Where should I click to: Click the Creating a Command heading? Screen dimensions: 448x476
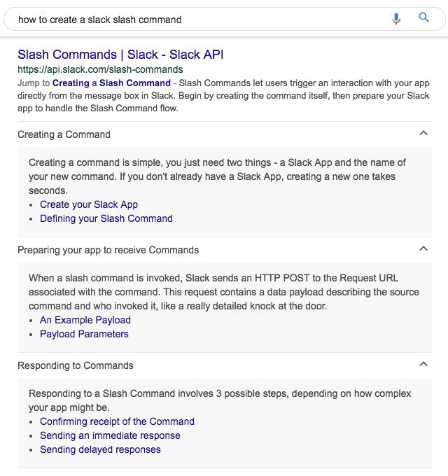[x=64, y=134]
